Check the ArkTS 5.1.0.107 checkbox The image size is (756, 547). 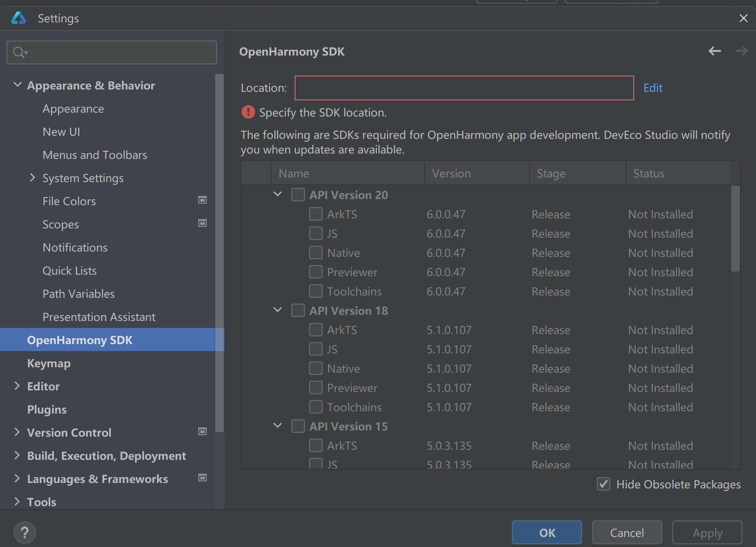click(316, 330)
